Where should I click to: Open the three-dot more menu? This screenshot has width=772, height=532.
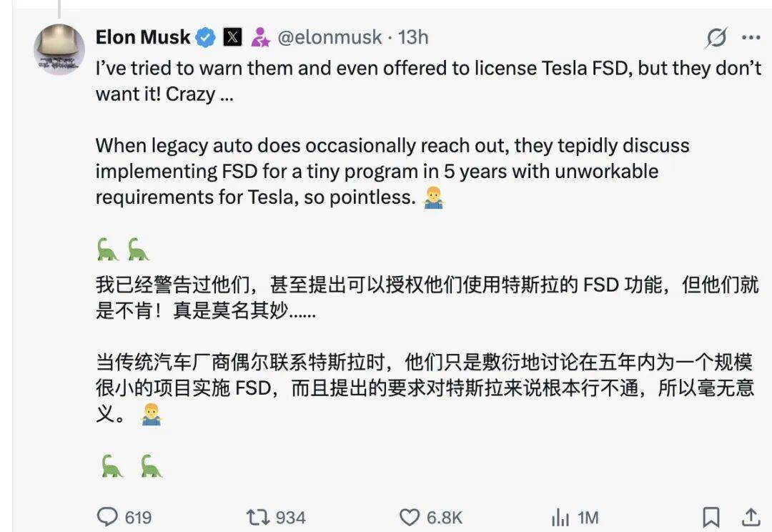pos(751,37)
